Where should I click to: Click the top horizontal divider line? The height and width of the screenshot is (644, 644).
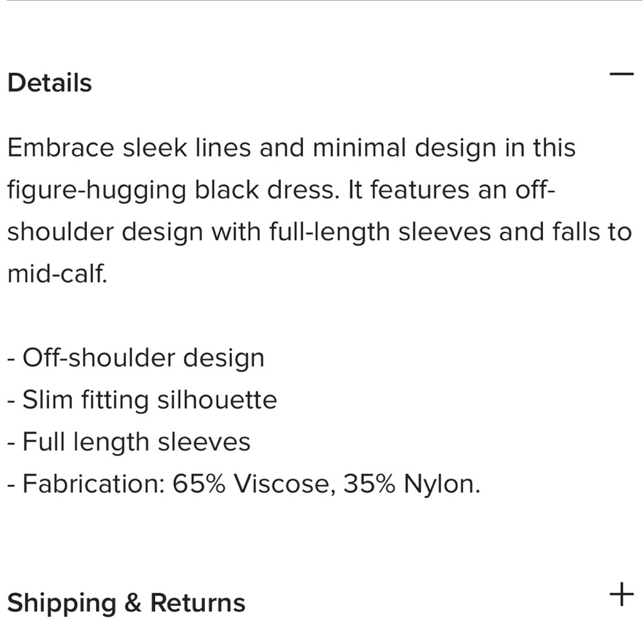(x=322, y=1)
